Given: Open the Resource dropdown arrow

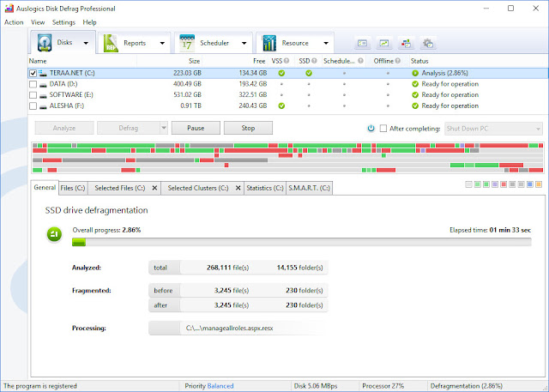Looking at the screenshot, I should pos(326,44).
